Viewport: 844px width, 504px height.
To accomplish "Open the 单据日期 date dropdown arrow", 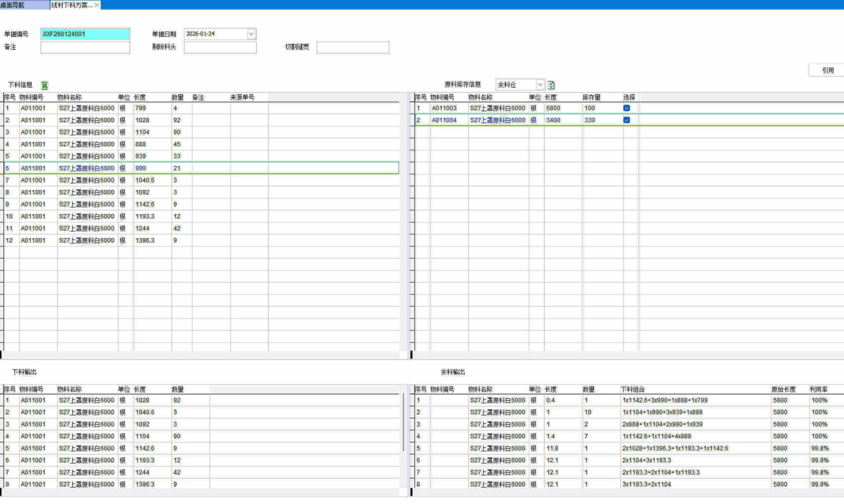I will coord(251,34).
